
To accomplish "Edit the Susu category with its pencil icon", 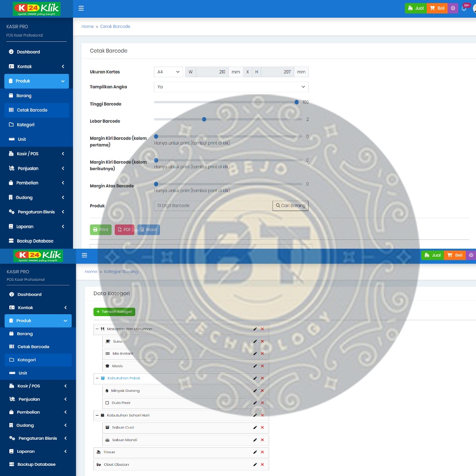I will 255,342.
